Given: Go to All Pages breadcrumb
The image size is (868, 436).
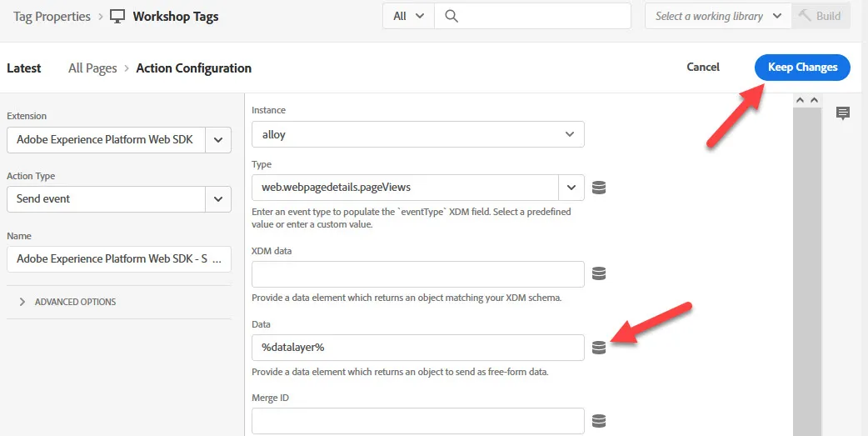Looking at the screenshot, I should pos(92,68).
